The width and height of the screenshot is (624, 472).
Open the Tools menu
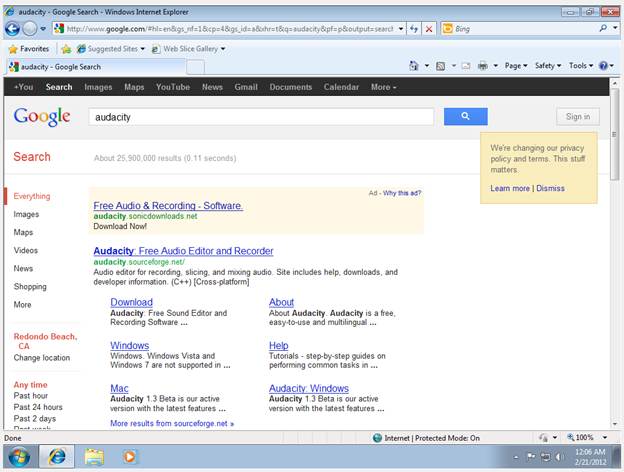click(x=581, y=66)
